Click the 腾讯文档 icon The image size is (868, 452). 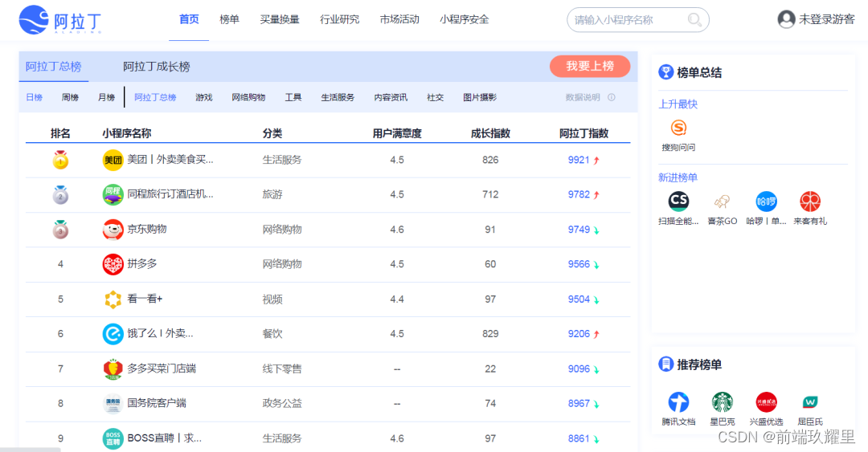point(678,402)
